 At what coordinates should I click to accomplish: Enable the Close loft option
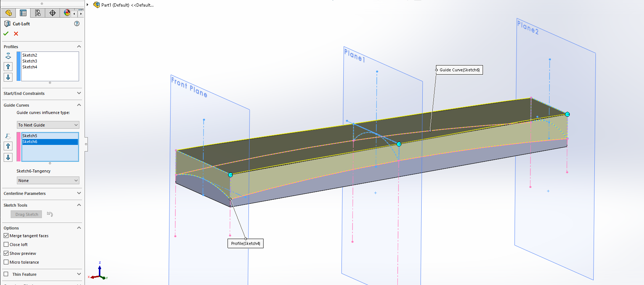click(6, 245)
